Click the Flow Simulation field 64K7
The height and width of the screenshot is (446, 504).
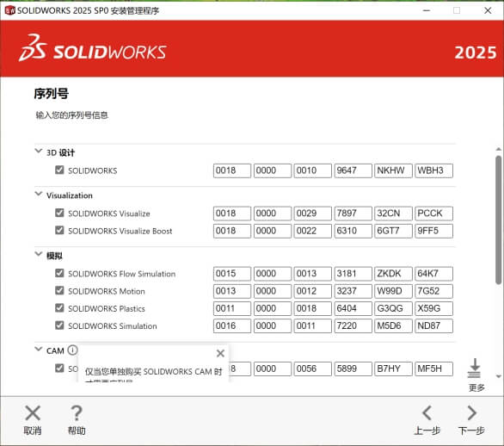point(434,274)
